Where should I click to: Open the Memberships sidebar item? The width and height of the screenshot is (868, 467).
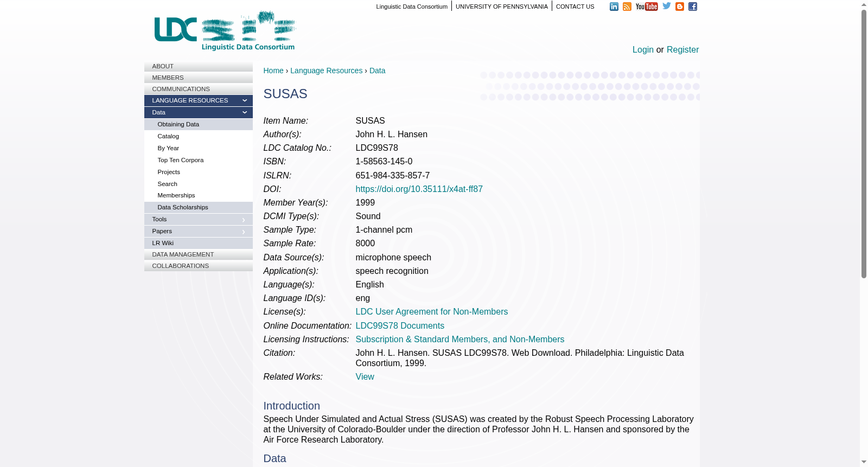point(199,195)
